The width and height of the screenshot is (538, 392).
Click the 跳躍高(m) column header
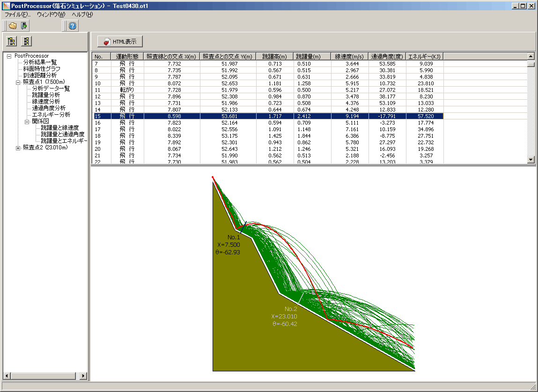[x=275, y=57]
